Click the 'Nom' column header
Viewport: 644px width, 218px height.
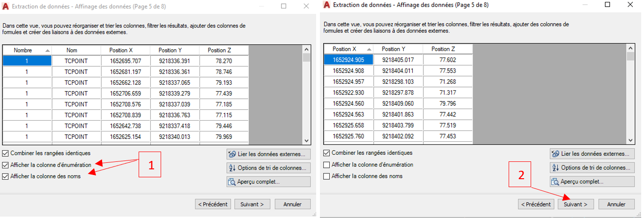coord(76,50)
